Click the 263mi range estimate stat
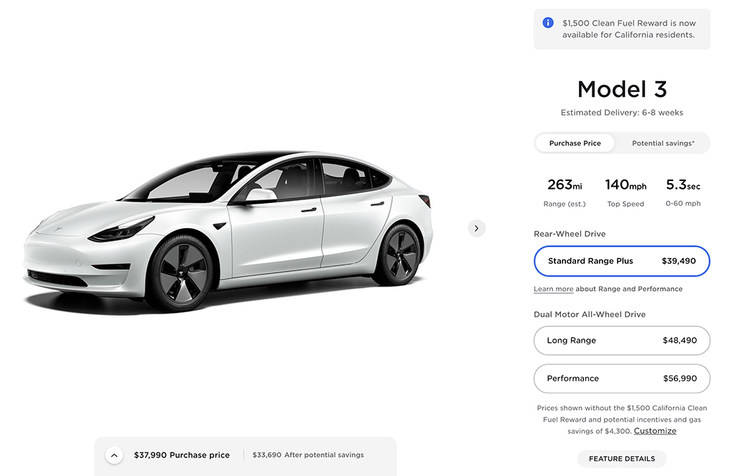730x476 pixels. point(564,190)
